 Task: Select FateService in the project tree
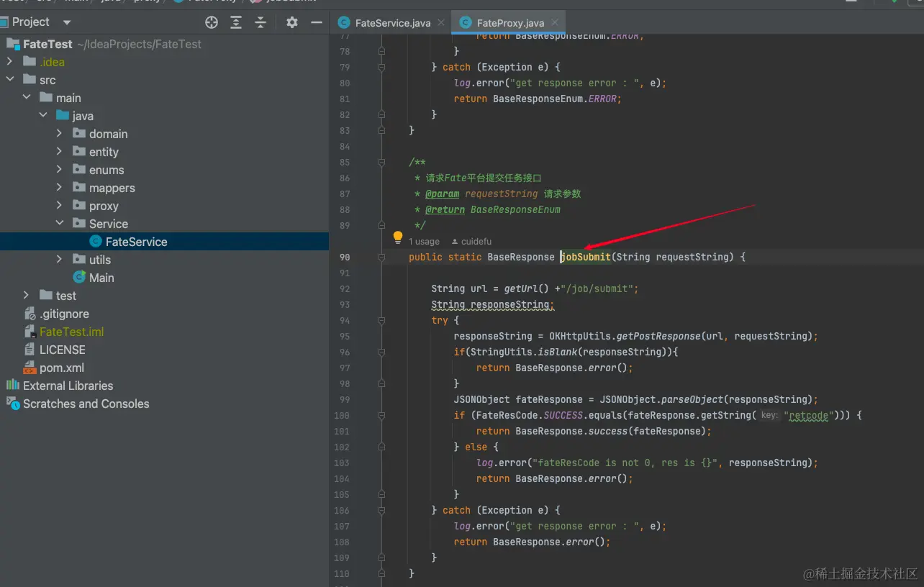pos(136,242)
